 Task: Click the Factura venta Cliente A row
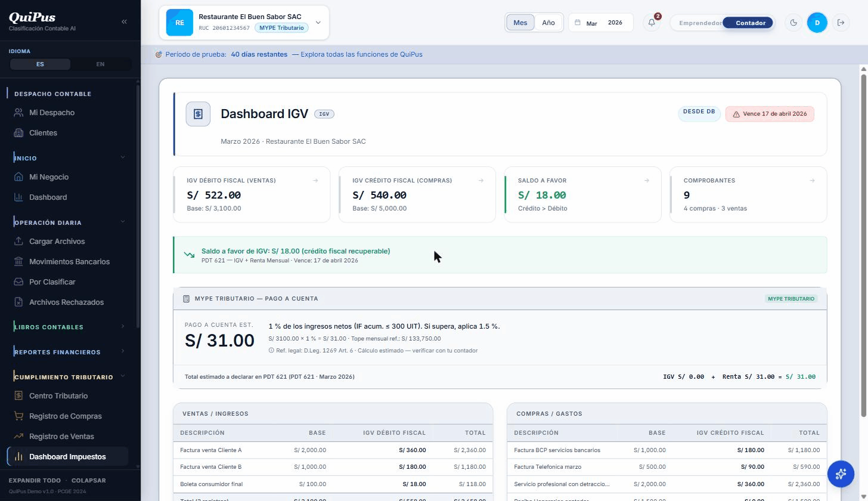click(x=333, y=450)
